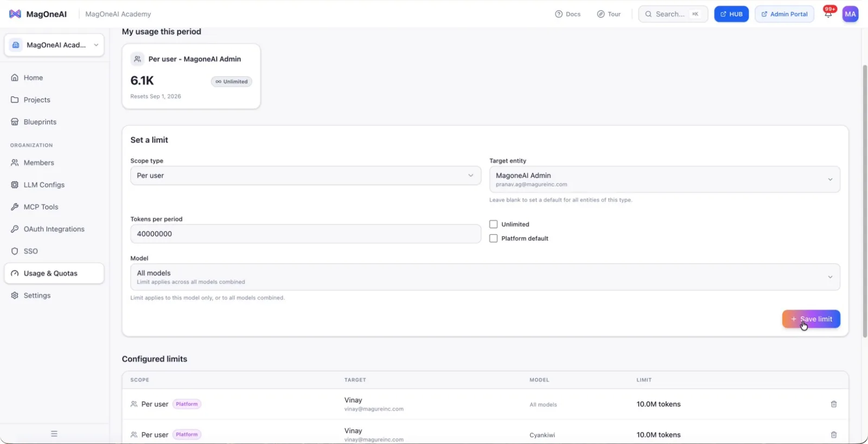Screen dimensions: 868x444
Task: Delete the Vinay Cyankiwi limit
Action: (x=834, y=435)
